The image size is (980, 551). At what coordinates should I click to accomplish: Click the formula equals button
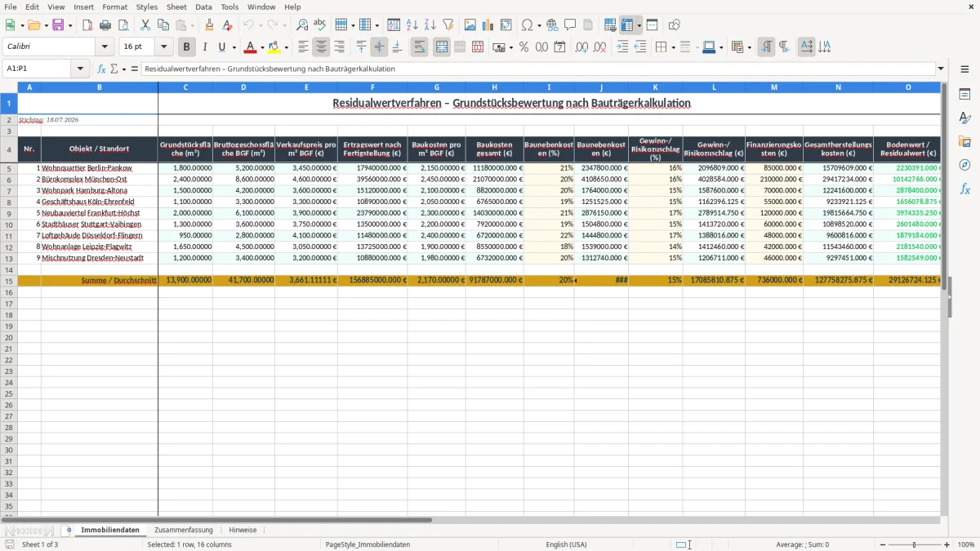click(134, 69)
